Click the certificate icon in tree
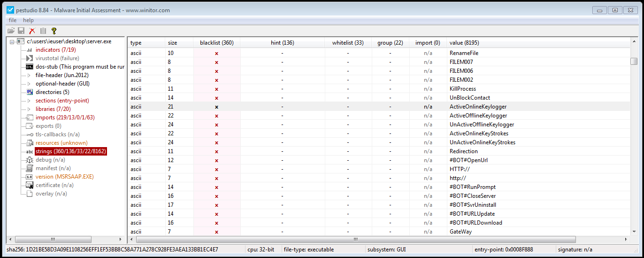Screen dimensions: 644x258 point(29,185)
